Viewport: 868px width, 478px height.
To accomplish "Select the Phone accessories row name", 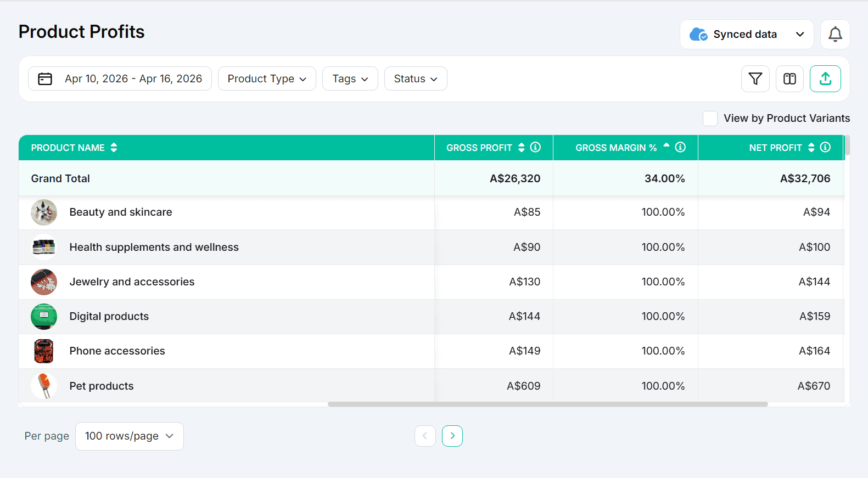I will (x=117, y=351).
